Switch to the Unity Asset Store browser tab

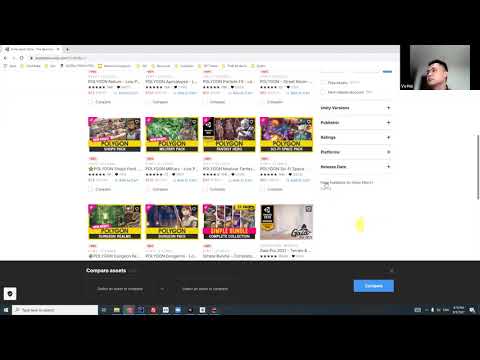coord(33,49)
